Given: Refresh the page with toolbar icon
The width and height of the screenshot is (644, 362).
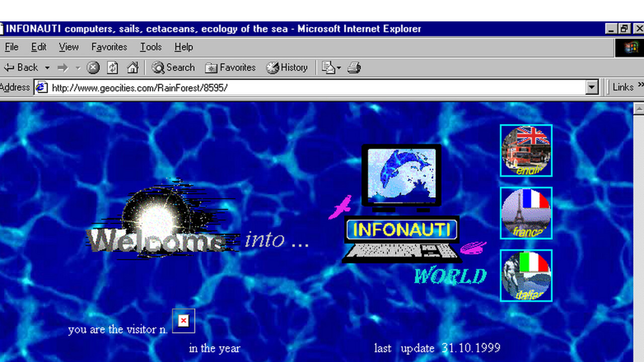Looking at the screenshot, I should coord(113,67).
